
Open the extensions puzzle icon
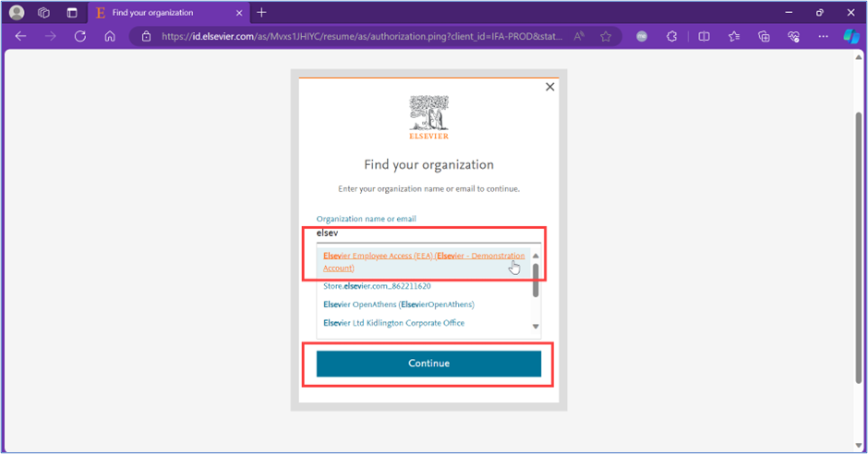671,37
